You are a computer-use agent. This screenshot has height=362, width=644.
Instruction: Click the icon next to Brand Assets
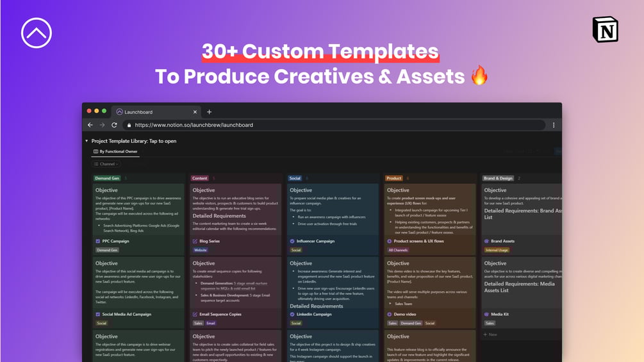pos(487,242)
